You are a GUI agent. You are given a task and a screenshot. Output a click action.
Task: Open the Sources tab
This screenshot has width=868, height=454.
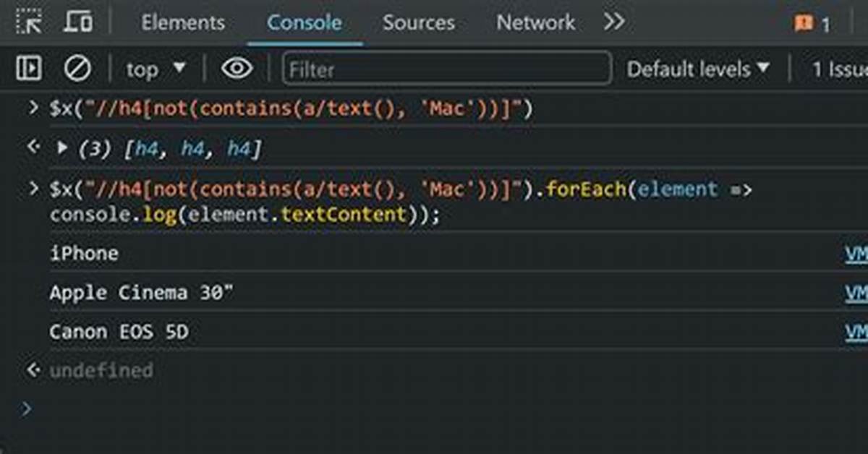(419, 22)
